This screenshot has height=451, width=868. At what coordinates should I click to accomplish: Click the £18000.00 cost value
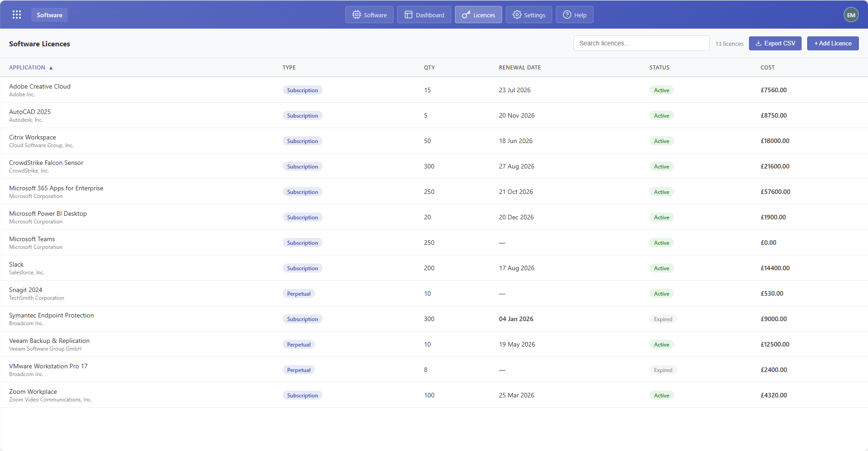click(x=775, y=141)
